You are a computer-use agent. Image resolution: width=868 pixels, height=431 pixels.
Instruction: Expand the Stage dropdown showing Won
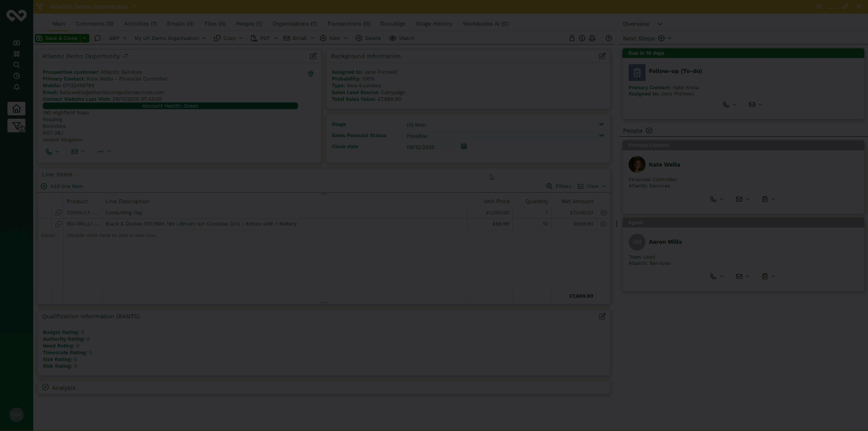601,125
